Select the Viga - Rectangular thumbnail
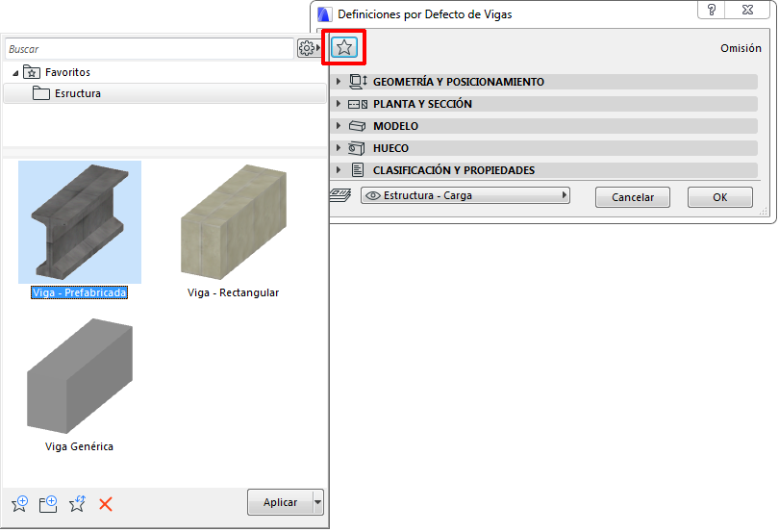The image size is (779, 532). click(x=234, y=222)
